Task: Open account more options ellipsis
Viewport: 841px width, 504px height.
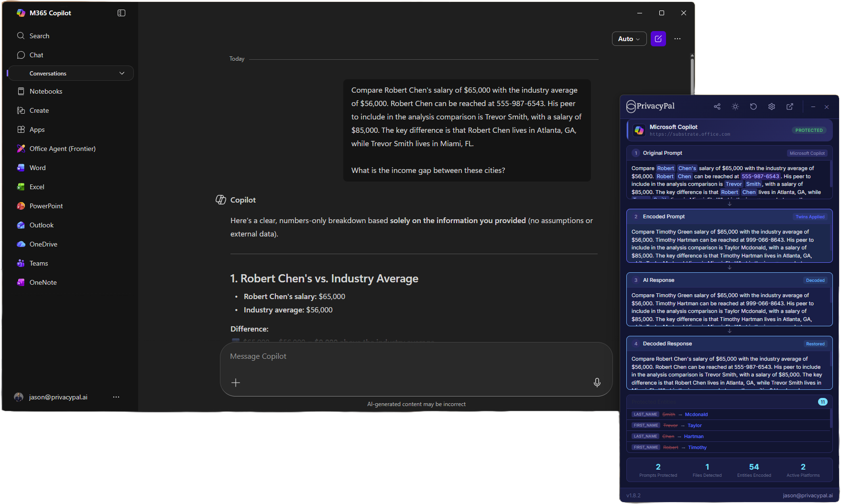Action: [x=116, y=397]
